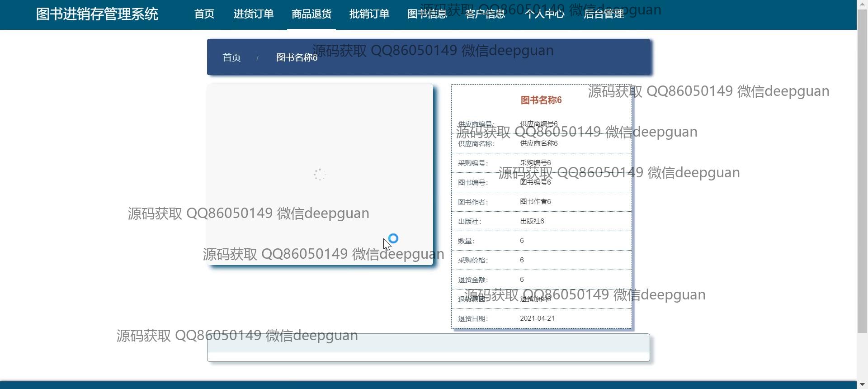Click the 供应商名称6 value in details
868x389 pixels.
coord(538,143)
